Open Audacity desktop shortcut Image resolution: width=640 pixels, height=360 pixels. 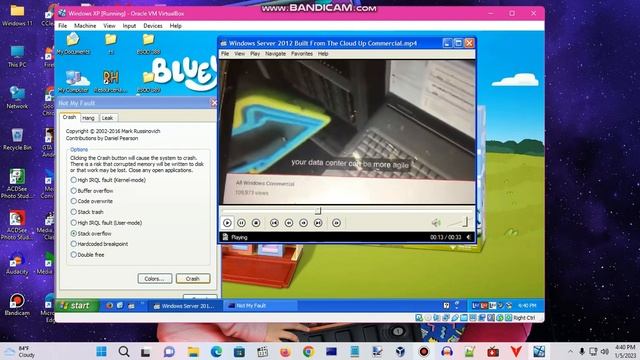pos(17,264)
